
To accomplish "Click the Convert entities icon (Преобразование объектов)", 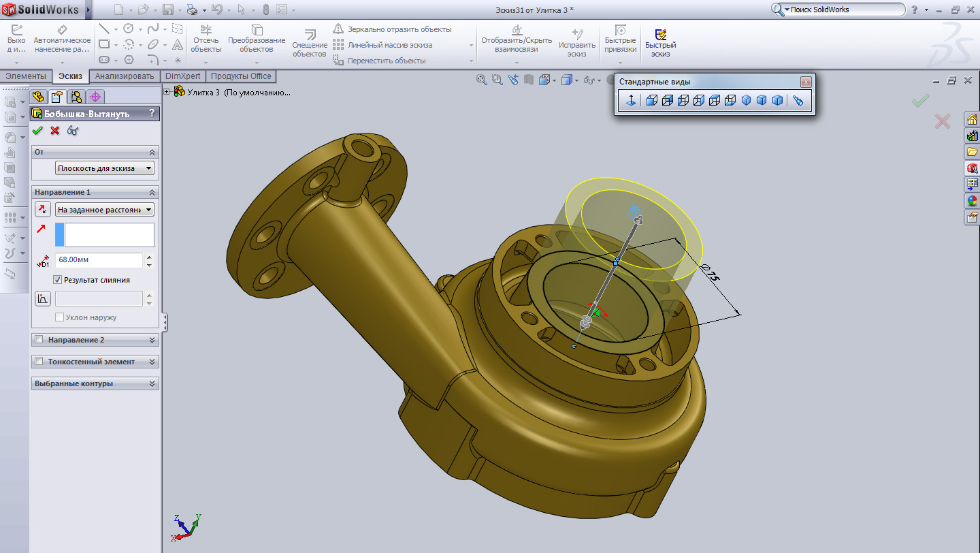I will coord(257,31).
